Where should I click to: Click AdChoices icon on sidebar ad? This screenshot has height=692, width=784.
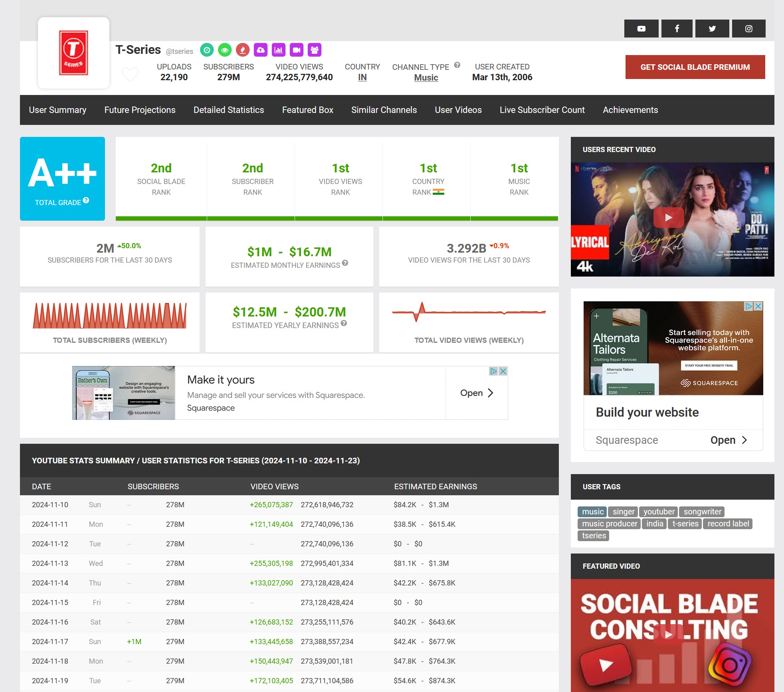point(749,306)
